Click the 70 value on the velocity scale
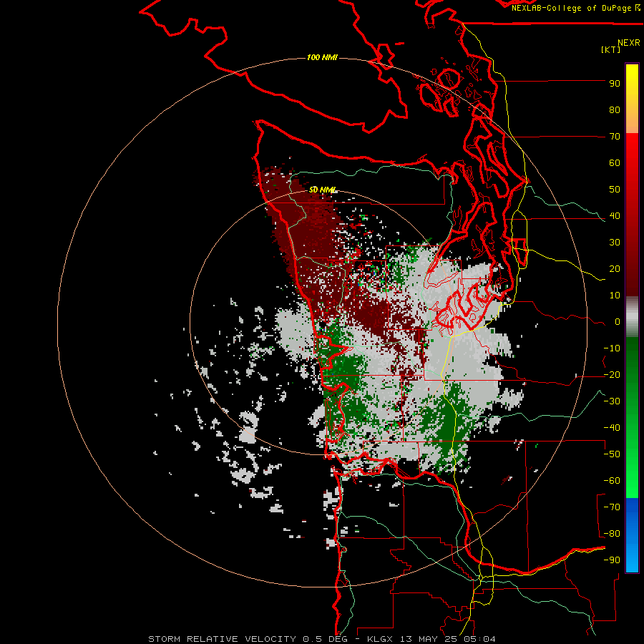Image resolution: width=644 pixels, height=644 pixels. click(x=615, y=137)
